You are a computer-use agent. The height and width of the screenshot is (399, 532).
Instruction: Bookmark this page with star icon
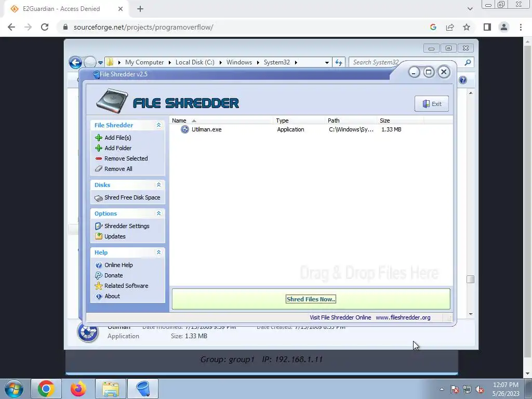click(x=467, y=27)
